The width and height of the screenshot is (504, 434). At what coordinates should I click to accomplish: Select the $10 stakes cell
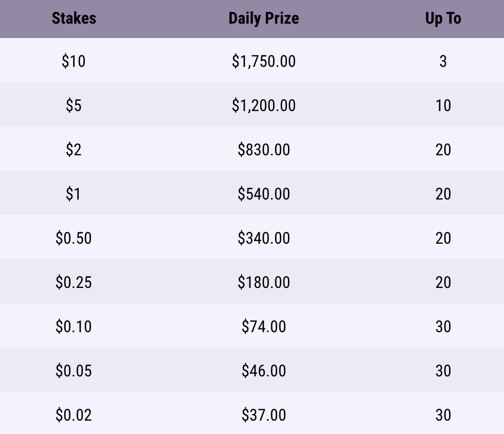[x=74, y=61]
